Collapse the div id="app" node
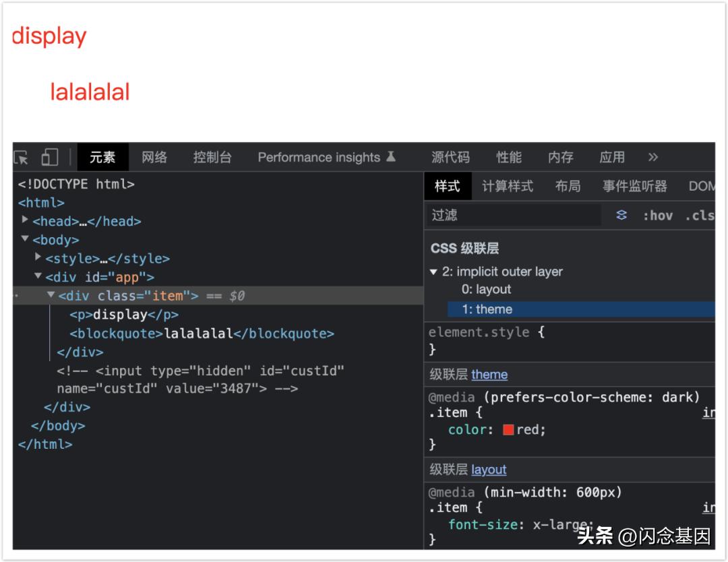Screen dimensions: 728x562 click(x=38, y=276)
